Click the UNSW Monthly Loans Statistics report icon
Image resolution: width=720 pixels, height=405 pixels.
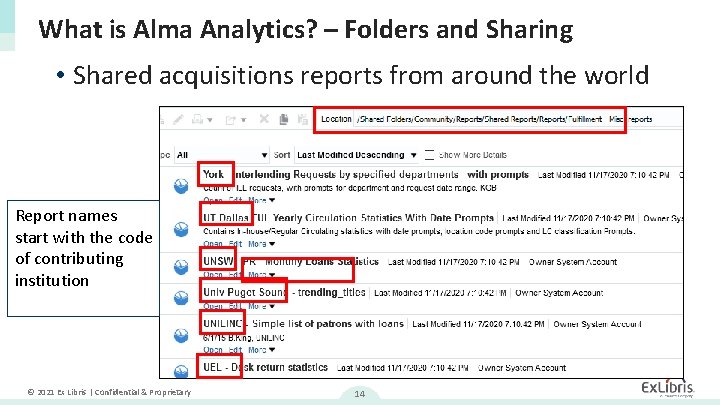pos(181,267)
